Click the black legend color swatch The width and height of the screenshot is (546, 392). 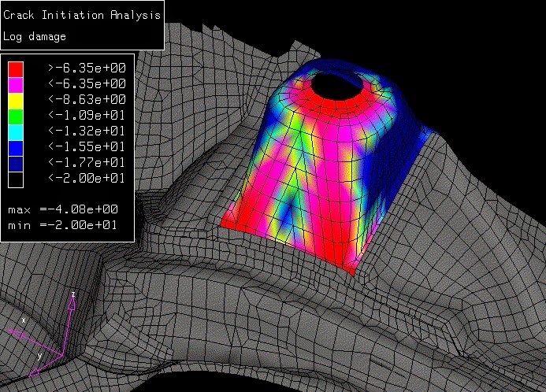[x=16, y=179]
